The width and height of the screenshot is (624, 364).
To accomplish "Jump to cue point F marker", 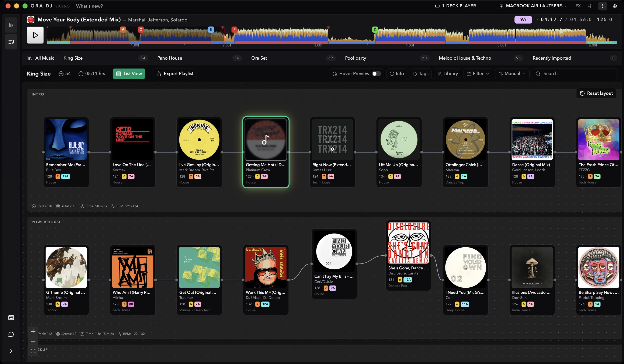I will click(234, 29).
